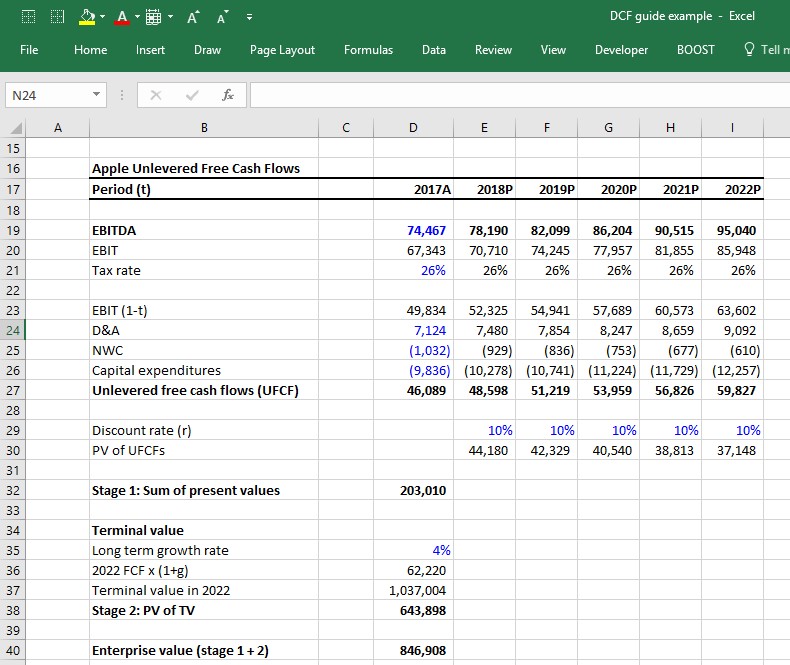Select row 24 header
This screenshot has width=790, height=665.
(13, 330)
